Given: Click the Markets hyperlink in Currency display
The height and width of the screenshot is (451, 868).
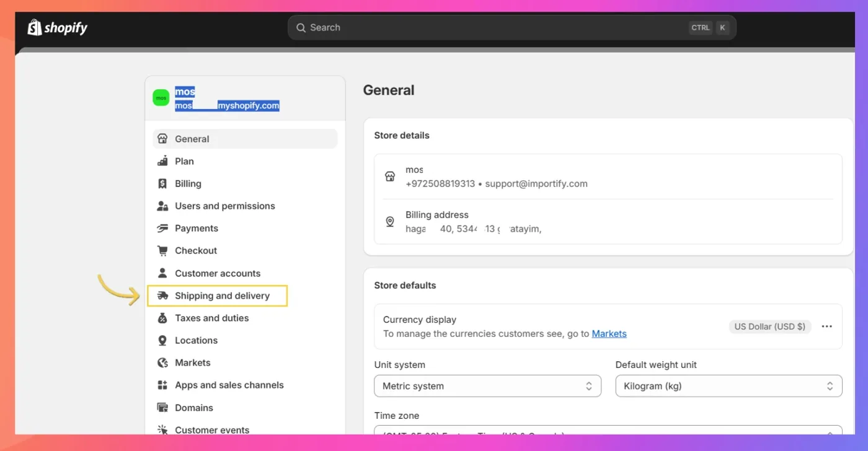Looking at the screenshot, I should [609, 333].
